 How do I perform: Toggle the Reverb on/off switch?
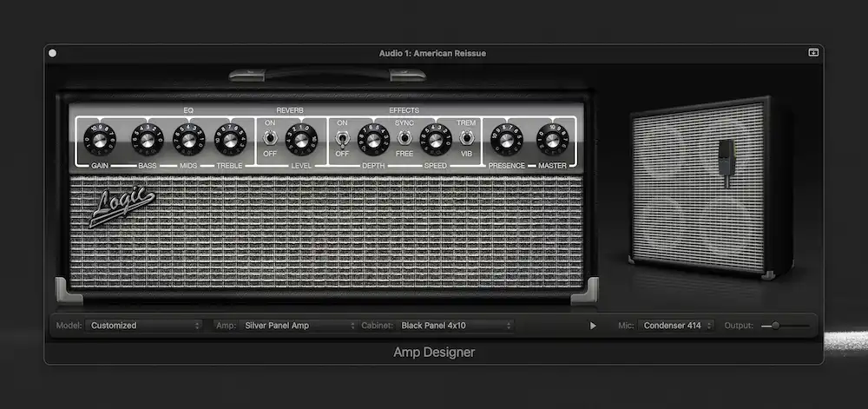click(x=270, y=138)
